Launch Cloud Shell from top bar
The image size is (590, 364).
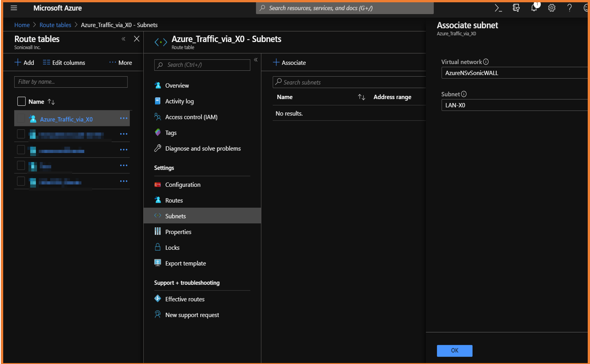tap(498, 8)
